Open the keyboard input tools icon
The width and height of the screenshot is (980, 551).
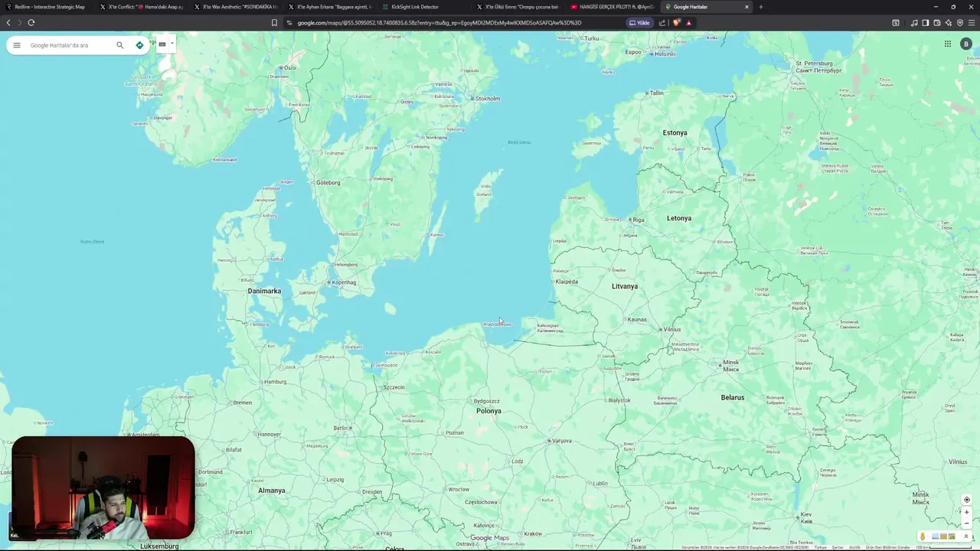[162, 44]
